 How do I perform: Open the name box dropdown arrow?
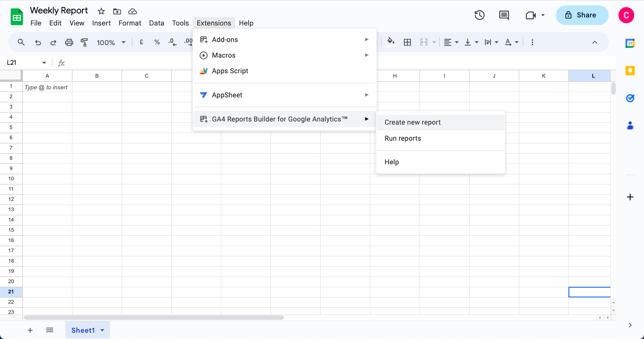[x=44, y=63]
